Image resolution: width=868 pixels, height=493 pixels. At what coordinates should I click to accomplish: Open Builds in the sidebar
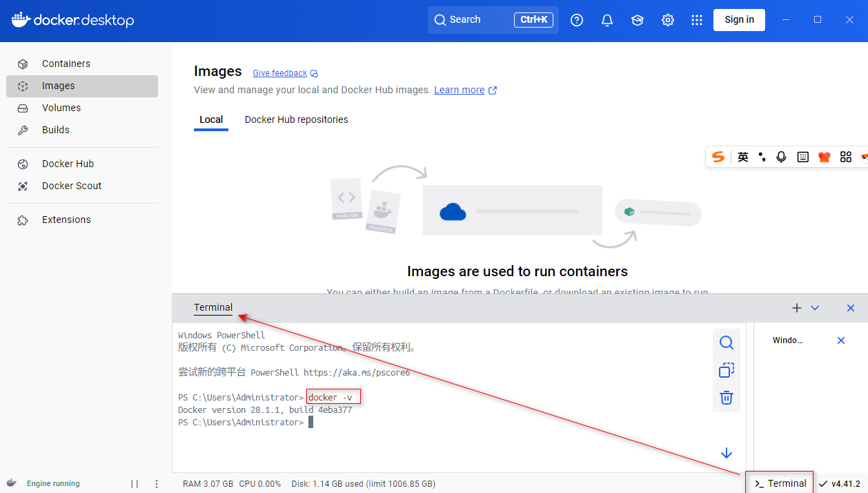82,130
